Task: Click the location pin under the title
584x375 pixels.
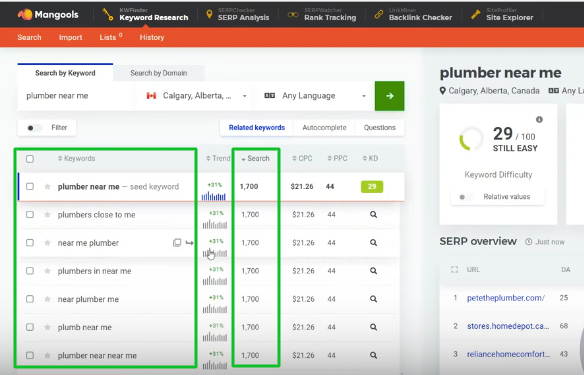Action: click(x=443, y=91)
